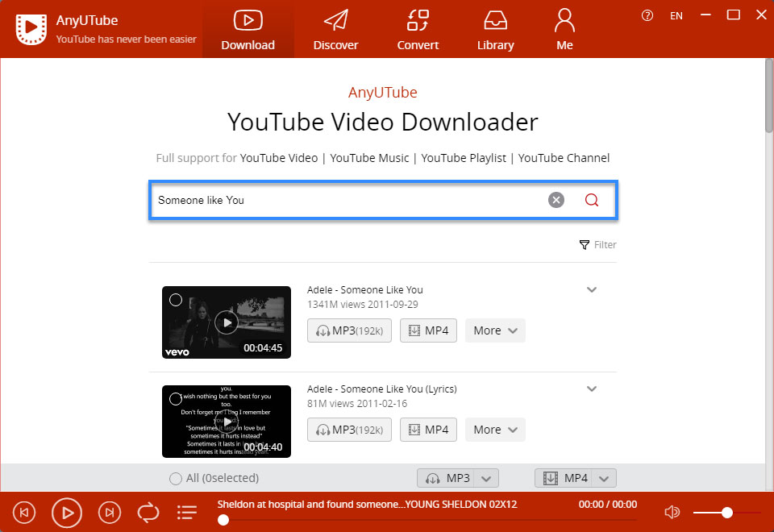Click the previous track button
Viewport: 774px width, 532px height.
pyautogui.click(x=23, y=513)
